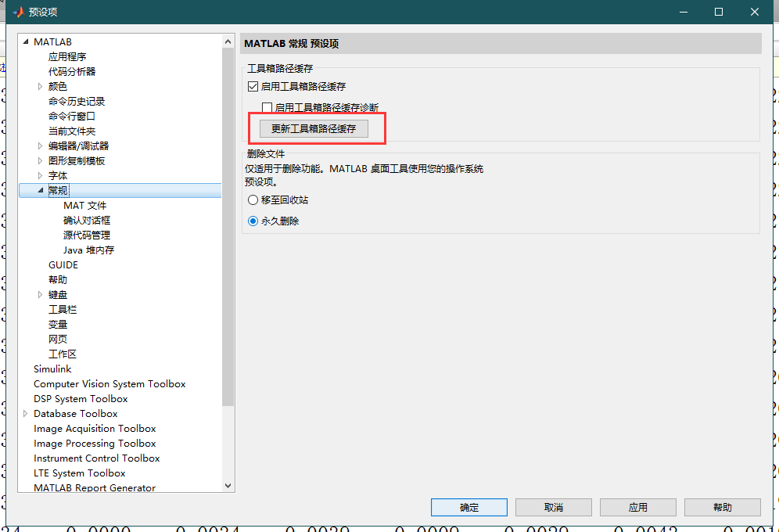
Task: Expand the 字体 tree node
Action: (40, 176)
